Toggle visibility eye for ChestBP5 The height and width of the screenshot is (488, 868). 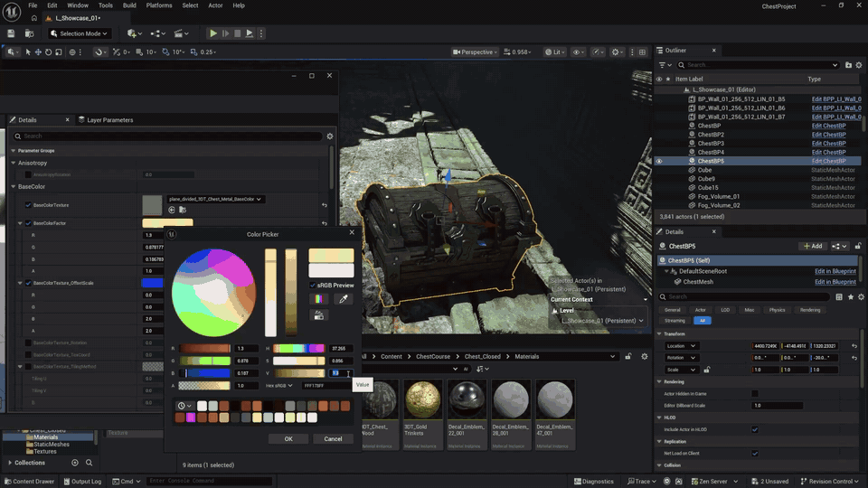click(659, 162)
